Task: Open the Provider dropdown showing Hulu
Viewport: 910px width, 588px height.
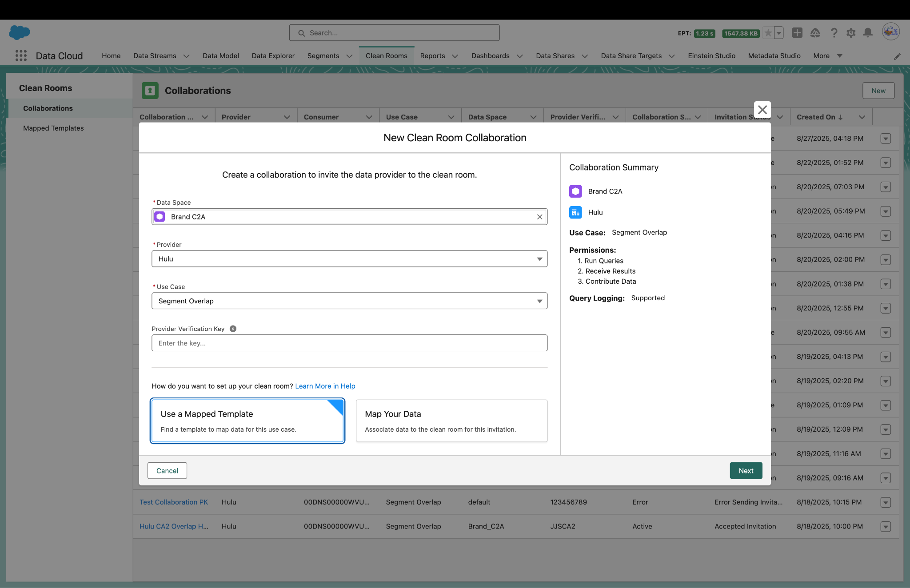Action: point(349,259)
